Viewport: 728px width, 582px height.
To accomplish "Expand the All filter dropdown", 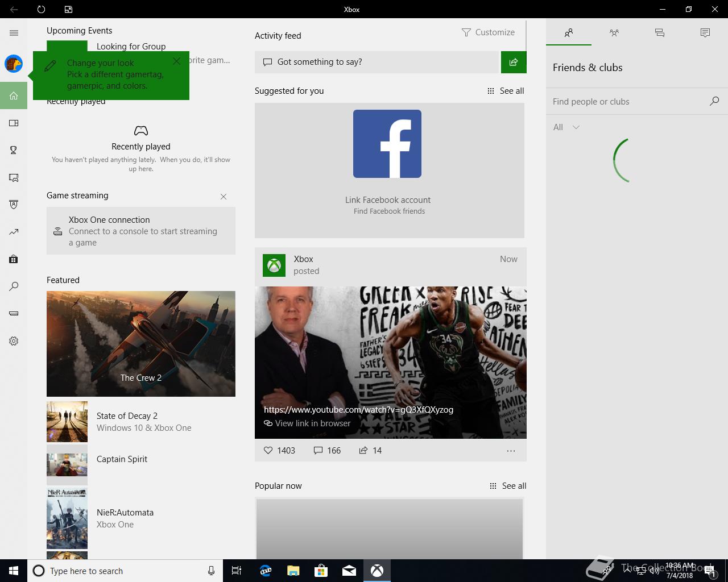I will [566, 127].
